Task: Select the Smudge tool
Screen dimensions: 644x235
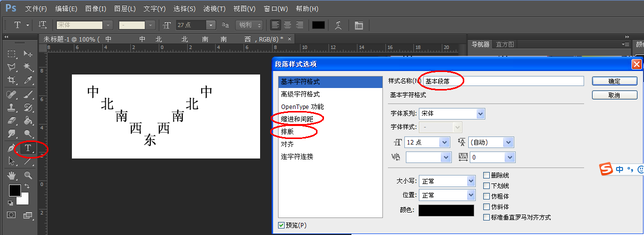Action: point(12,133)
